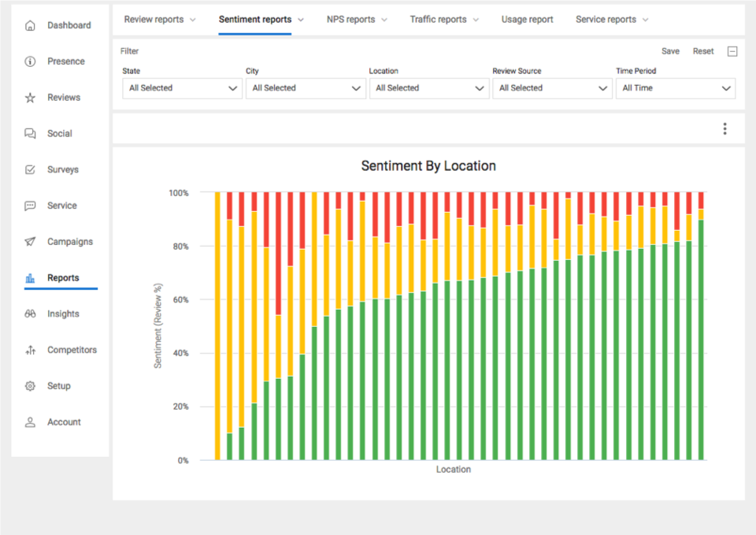Expand the City filter dropdown
Viewport: 756px width, 535px height.
point(306,88)
